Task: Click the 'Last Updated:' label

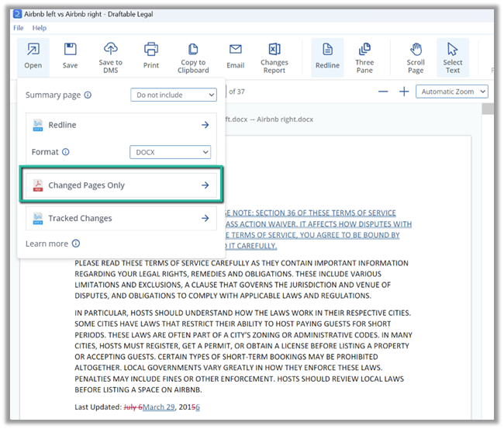Action: (x=98, y=407)
